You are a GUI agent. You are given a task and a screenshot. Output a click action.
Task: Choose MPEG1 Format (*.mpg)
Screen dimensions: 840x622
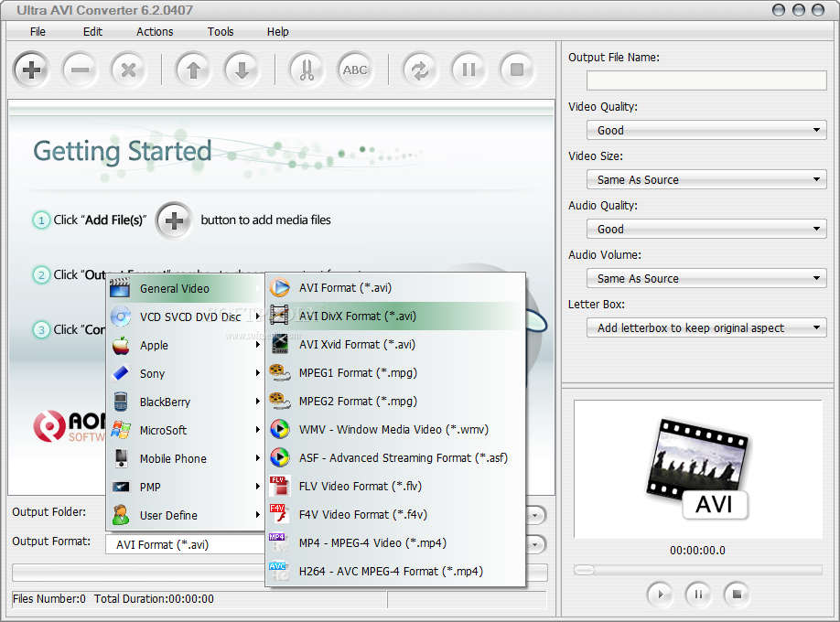pyautogui.click(x=395, y=373)
